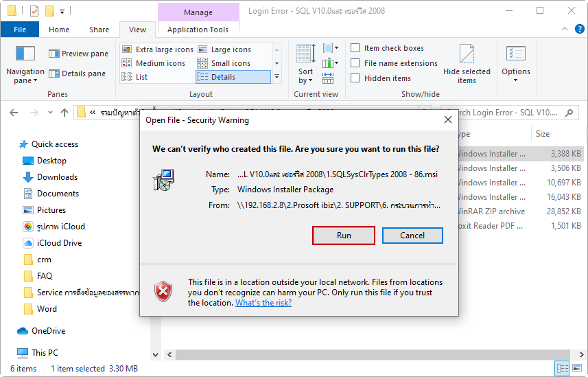Open the Group by dropdown icon
The image size is (588, 377).
click(x=331, y=48)
